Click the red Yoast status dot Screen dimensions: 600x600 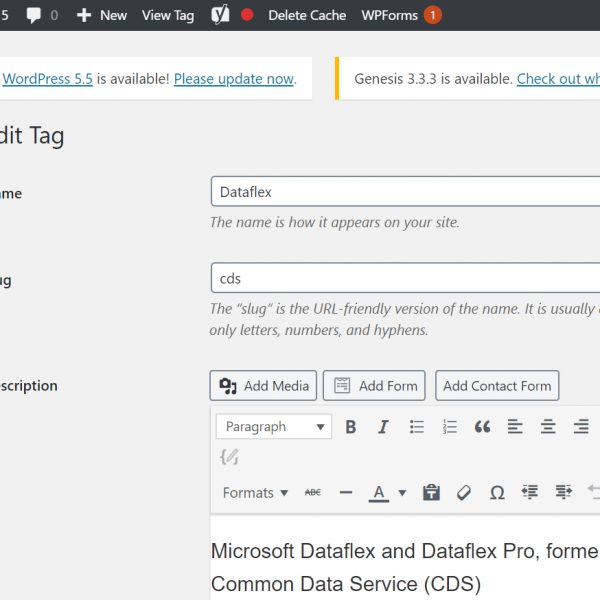coord(247,15)
